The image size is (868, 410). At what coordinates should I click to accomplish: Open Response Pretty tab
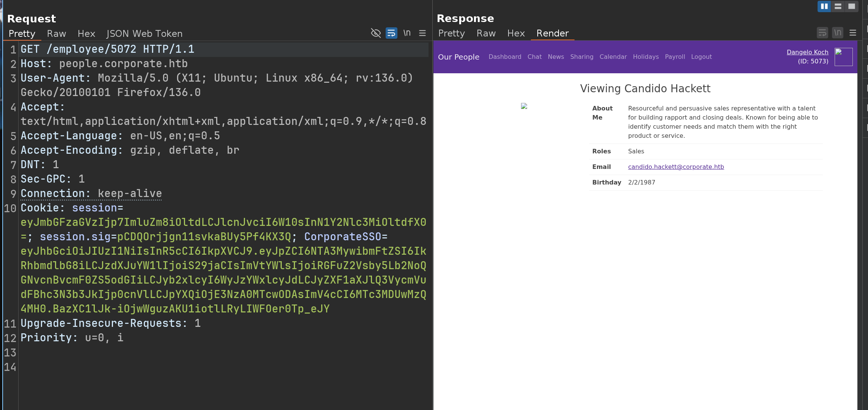point(451,33)
